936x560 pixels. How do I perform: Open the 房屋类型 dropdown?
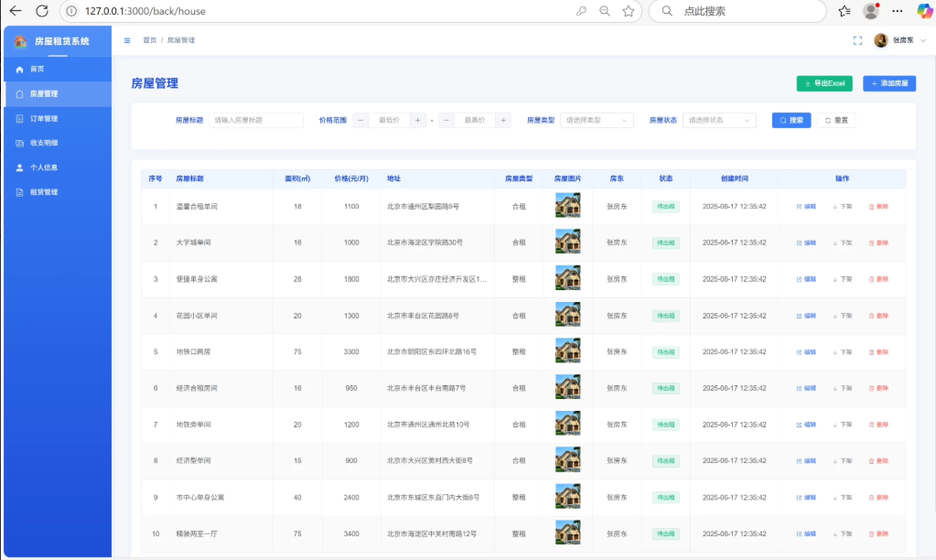click(597, 120)
